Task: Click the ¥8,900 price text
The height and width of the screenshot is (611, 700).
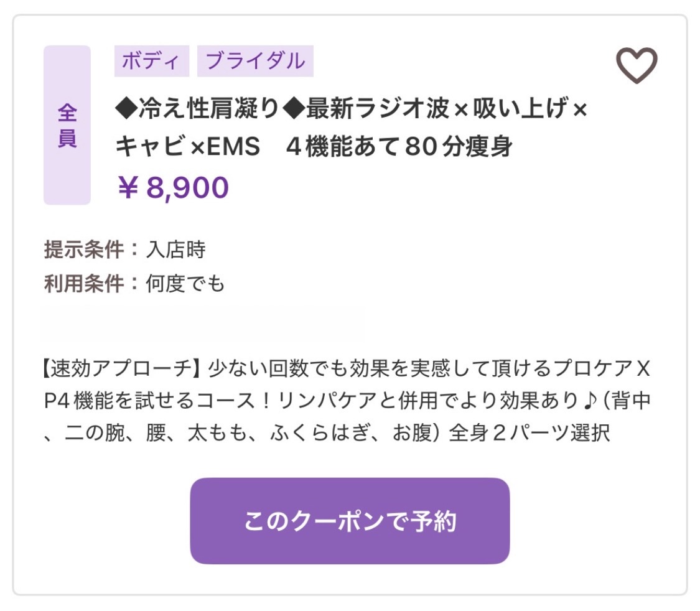Action: click(173, 187)
